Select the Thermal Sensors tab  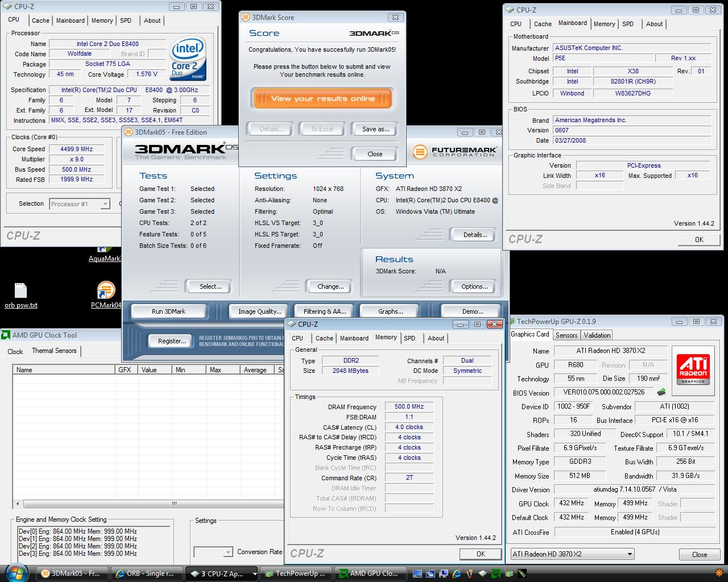(54, 351)
